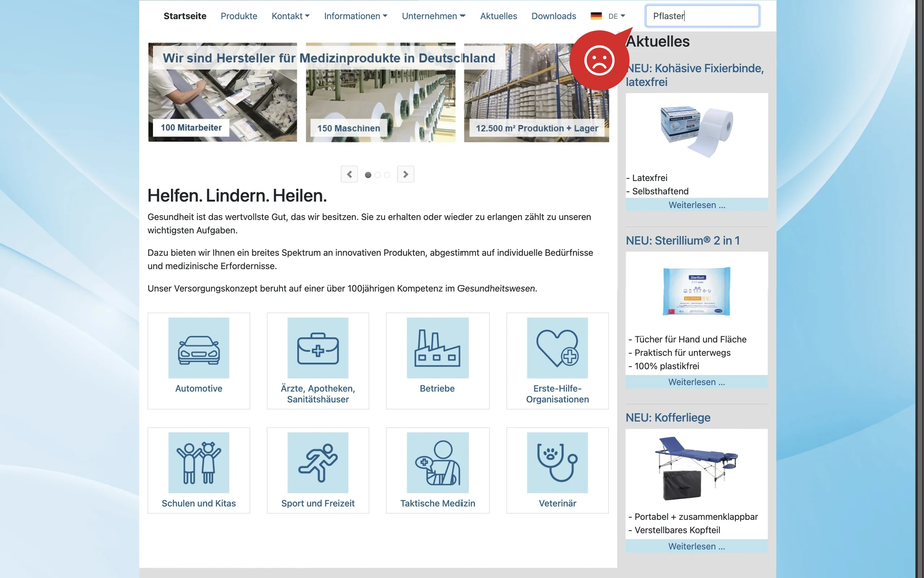The width and height of the screenshot is (924, 578).
Task: Open the Ärzte, Apotheken, Sanitätshäuser medical case icon
Action: pos(318,348)
